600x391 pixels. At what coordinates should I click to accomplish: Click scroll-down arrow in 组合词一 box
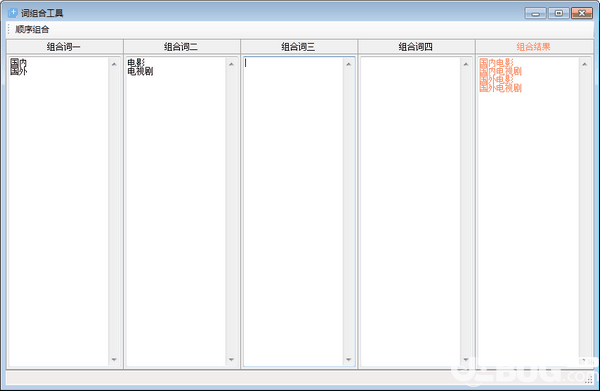pos(114,359)
